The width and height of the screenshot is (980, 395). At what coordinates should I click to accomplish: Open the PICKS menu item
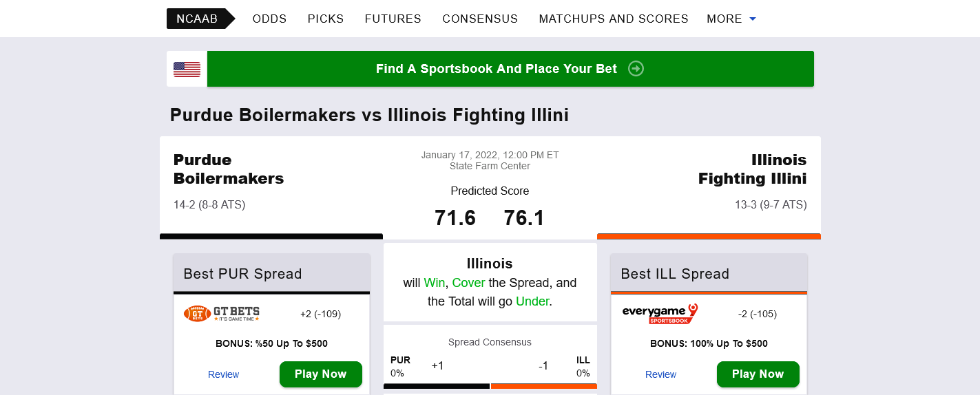point(326,19)
